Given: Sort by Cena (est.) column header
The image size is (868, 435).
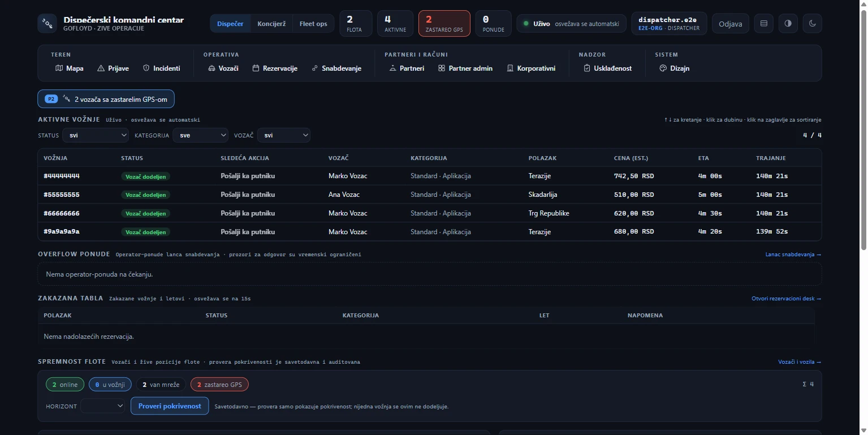Looking at the screenshot, I should click(x=631, y=158).
